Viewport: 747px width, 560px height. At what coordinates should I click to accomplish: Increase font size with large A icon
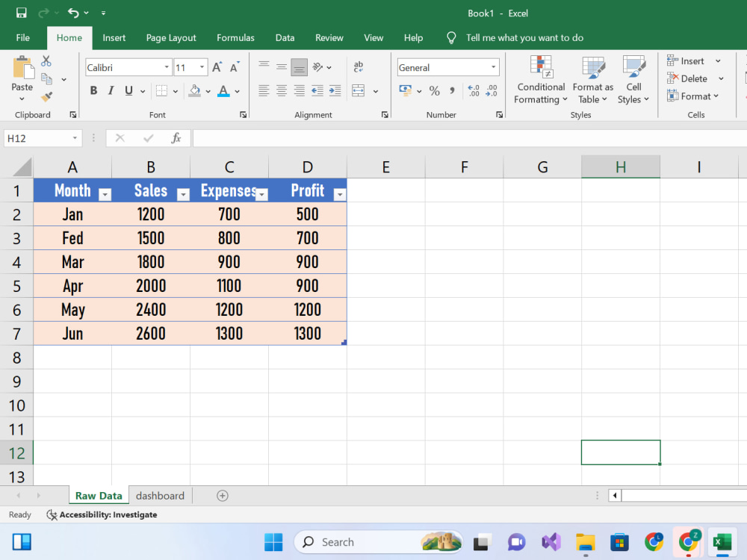(x=217, y=67)
